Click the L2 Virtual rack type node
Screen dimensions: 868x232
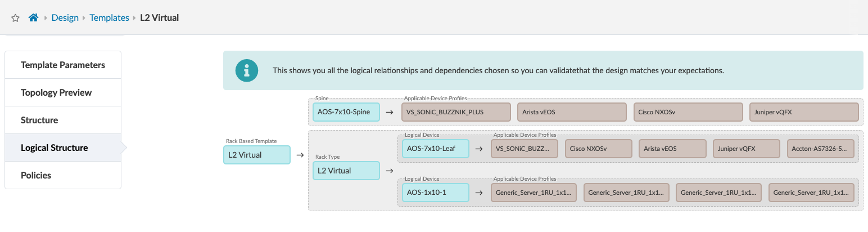pyautogui.click(x=346, y=171)
